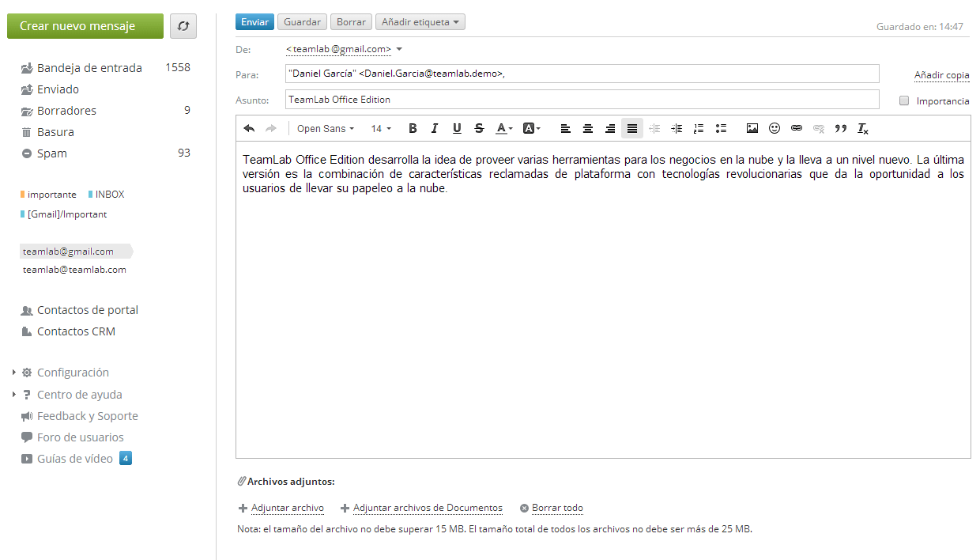Viewport: 980px width, 560px height.
Task: Click the Guardar button
Action: (x=302, y=22)
